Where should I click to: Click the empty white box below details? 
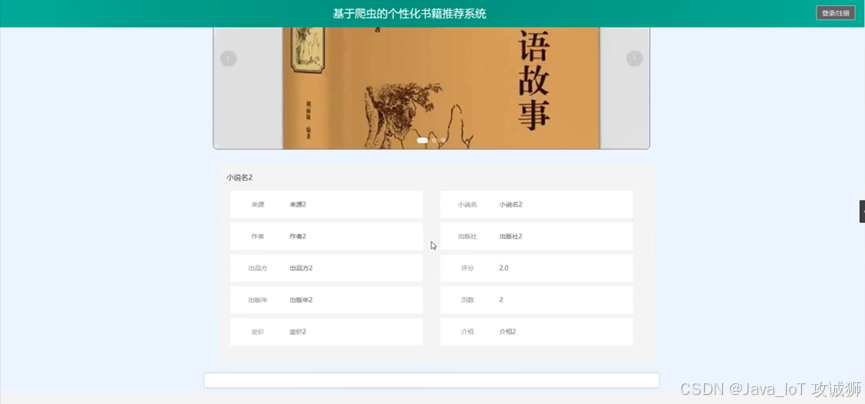pos(431,380)
